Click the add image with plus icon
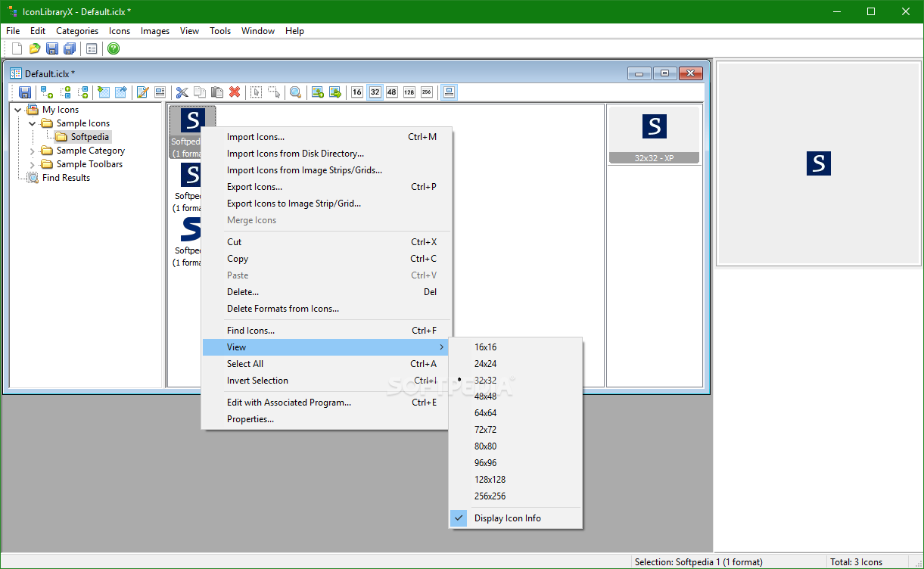This screenshot has height=569, width=924. tap(318, 92)
